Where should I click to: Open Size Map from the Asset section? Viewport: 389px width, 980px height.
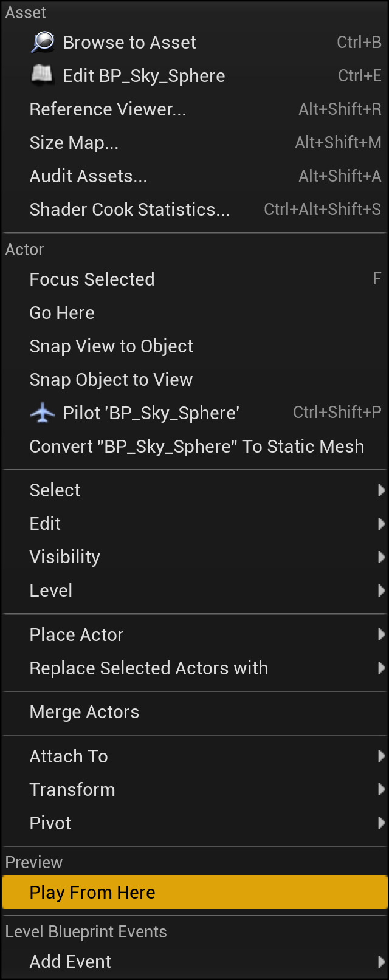[x=74, y=143]
